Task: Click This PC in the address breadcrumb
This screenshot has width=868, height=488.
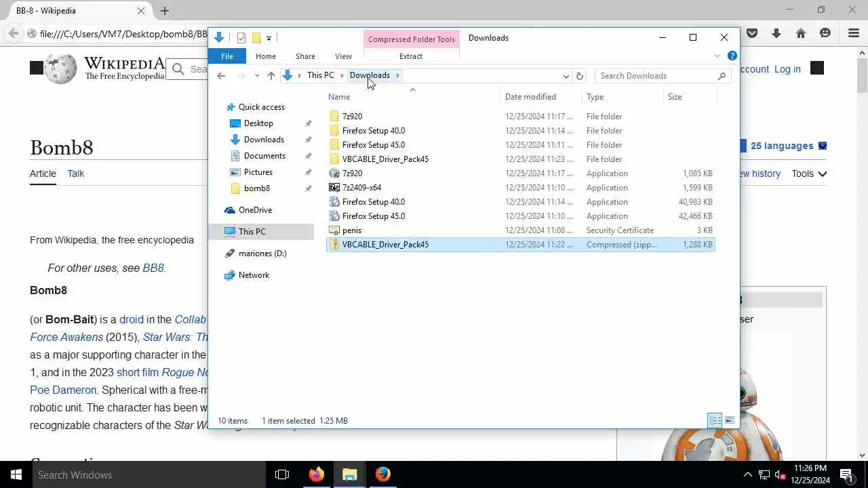Action: 320,75
